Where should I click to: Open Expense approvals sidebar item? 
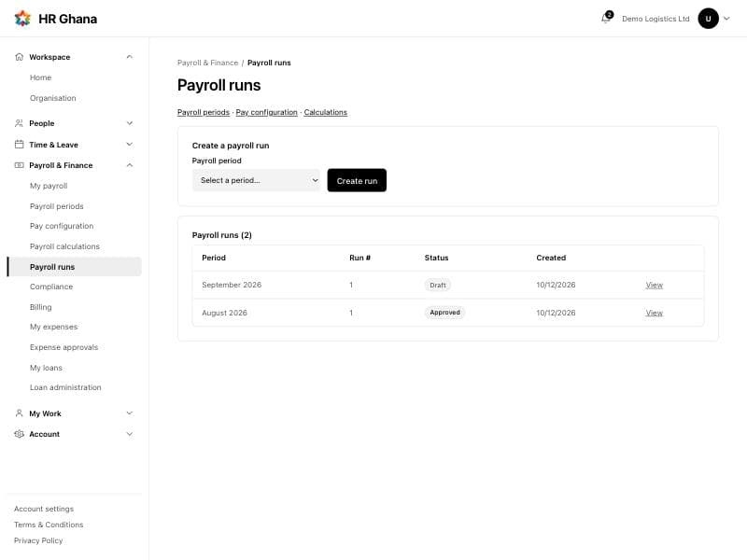pos(63,347)
